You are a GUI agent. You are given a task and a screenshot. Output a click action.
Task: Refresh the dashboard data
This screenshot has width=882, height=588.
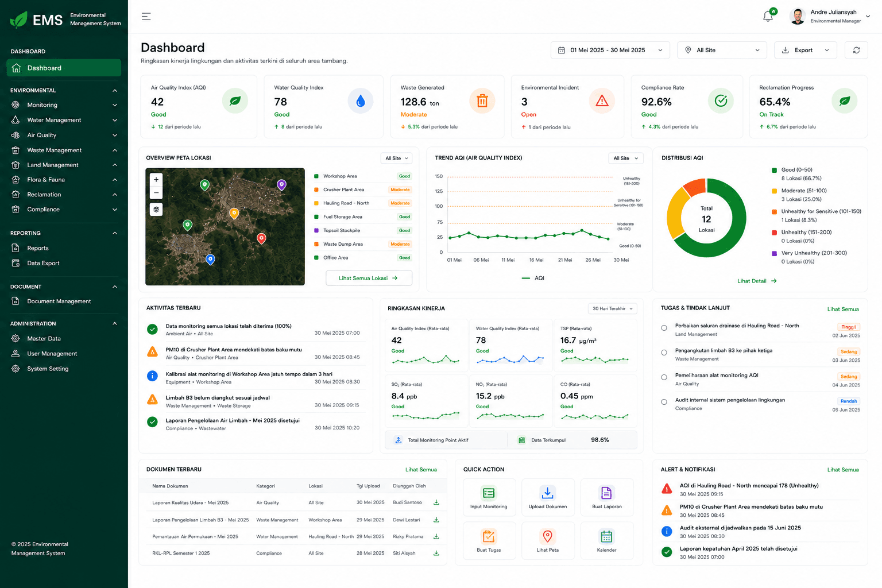[x=856, y=50]
